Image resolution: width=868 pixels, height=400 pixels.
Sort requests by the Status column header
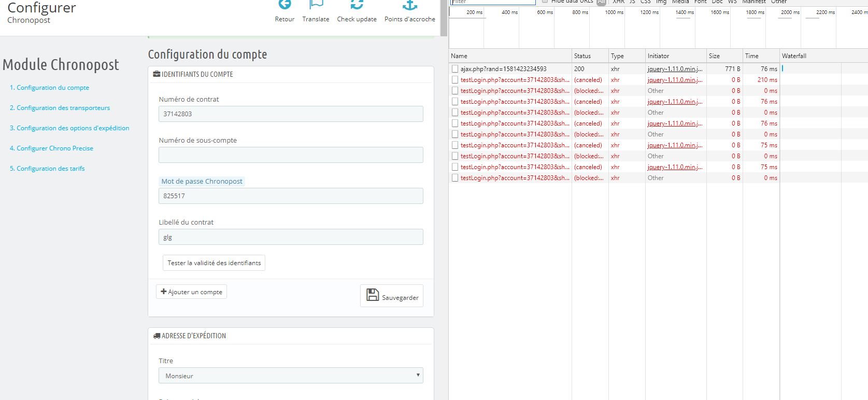click(590, 56)
